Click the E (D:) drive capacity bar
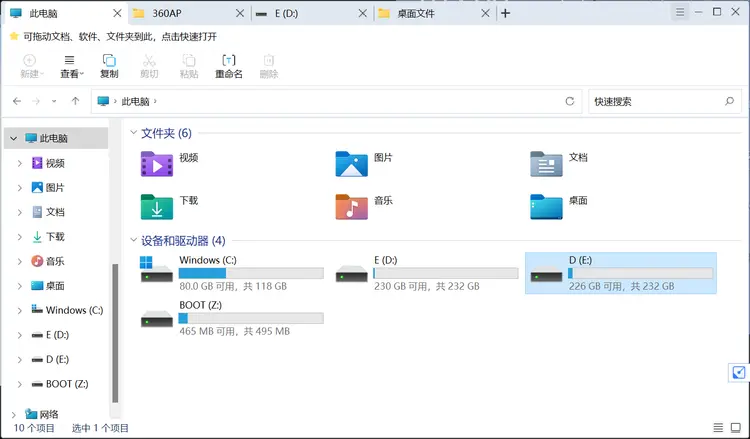 (x=445, y=273)
